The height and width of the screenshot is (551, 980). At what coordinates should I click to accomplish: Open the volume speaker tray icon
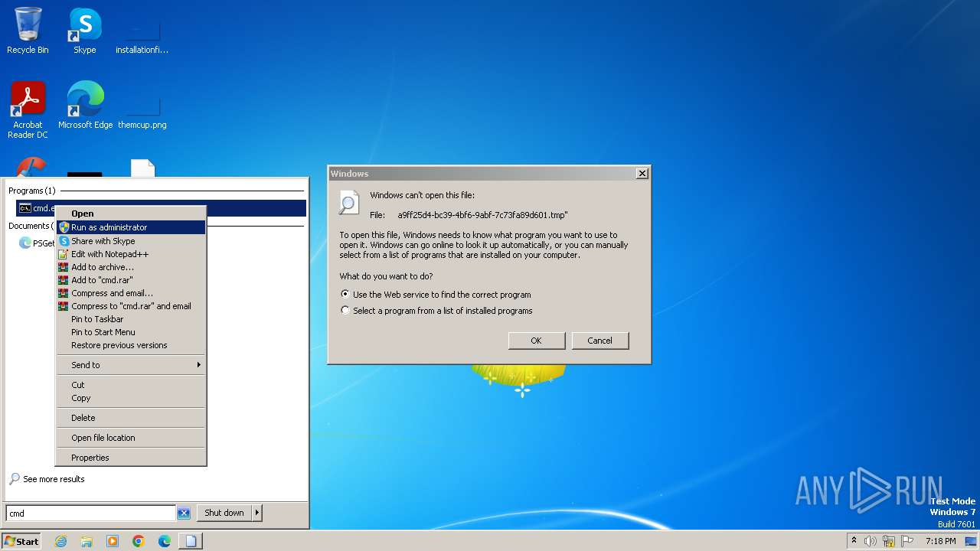click(x=871, y=541)
